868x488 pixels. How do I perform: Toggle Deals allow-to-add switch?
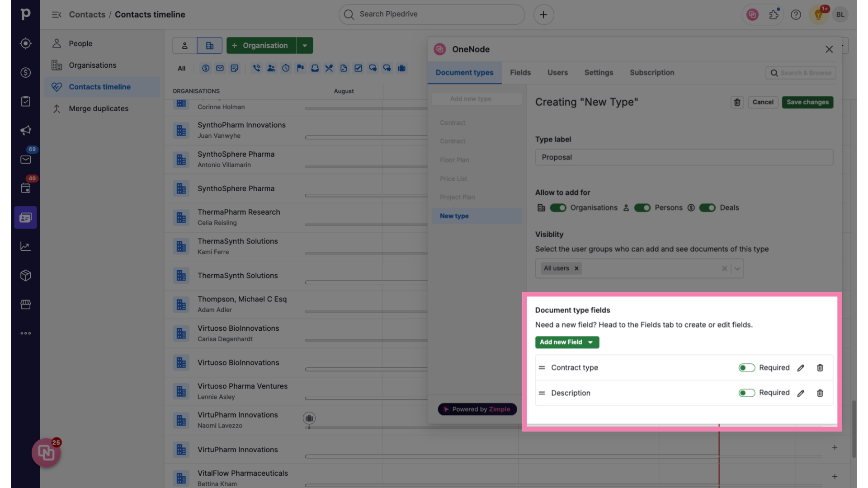[x=708, y=208]
